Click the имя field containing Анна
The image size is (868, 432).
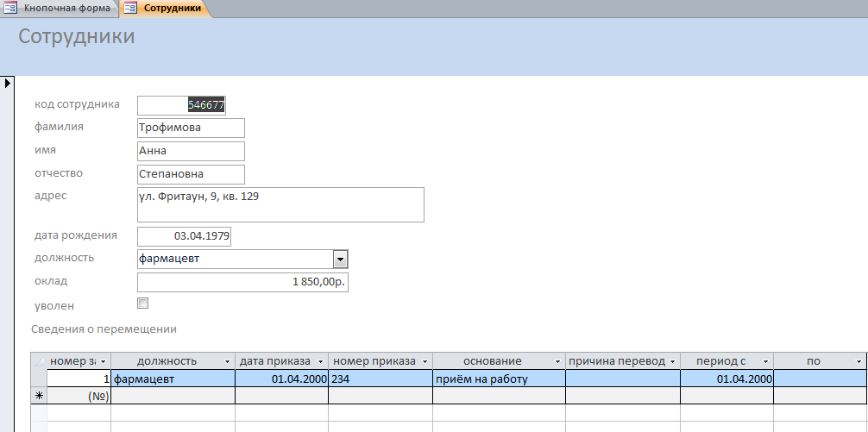click(x=191, y=151)
